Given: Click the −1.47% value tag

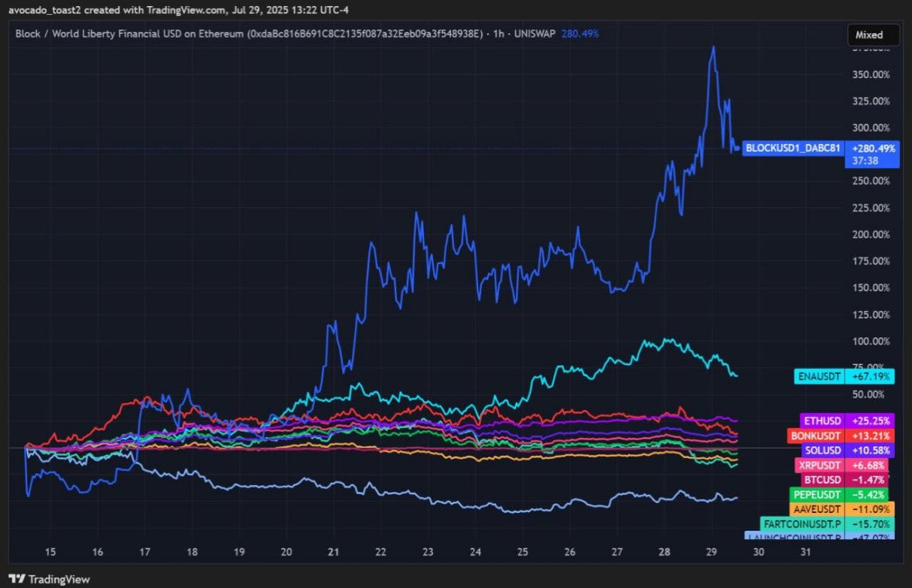Looking at the screenshot, I should click(868, 480).
